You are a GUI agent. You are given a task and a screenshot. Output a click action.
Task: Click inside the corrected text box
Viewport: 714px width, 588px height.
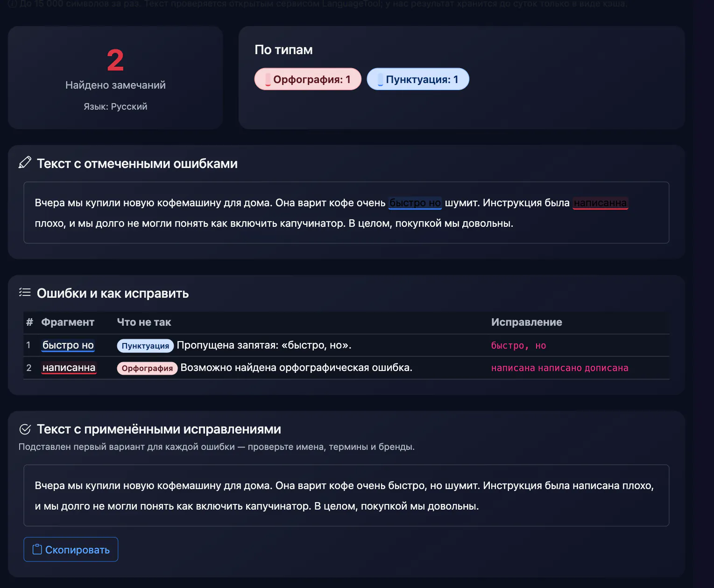(346, 496)
